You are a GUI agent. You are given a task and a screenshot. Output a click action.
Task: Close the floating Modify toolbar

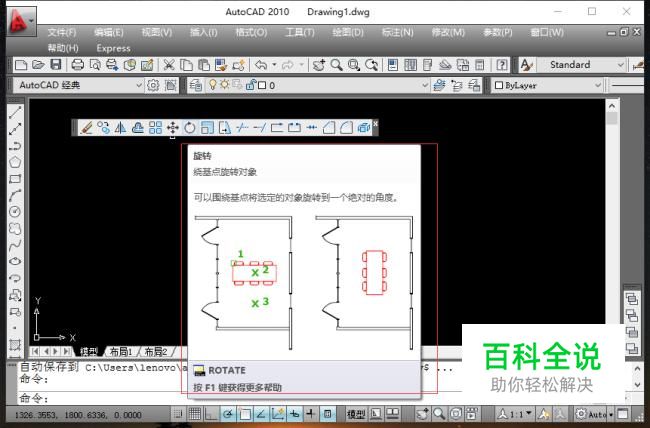(375, 124)
